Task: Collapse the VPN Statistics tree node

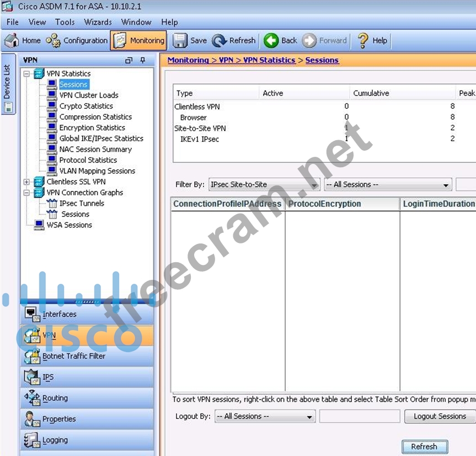Action: [x=26, y=73]
